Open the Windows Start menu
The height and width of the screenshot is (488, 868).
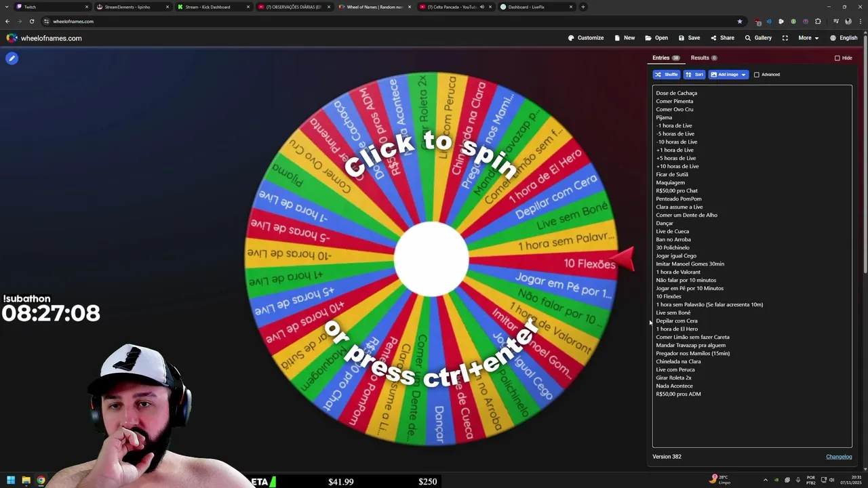click(11, 481)
